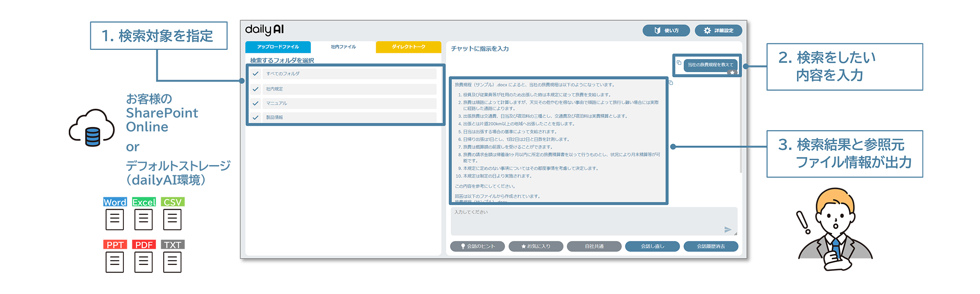Screen dimensions: 980x294
Task: Toggle the 製品情報 checkbox
Action: click(x=256, y=117)
